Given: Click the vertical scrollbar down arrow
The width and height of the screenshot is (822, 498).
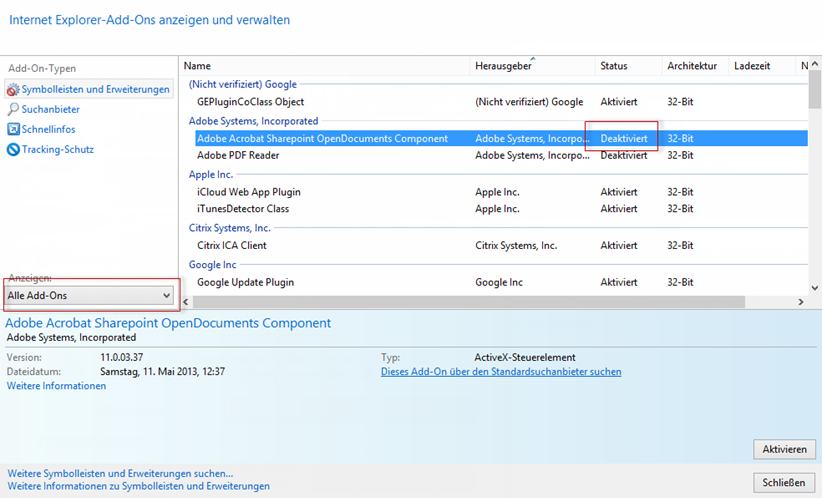Looking at the screenshot, I should (x=815, y=288).
